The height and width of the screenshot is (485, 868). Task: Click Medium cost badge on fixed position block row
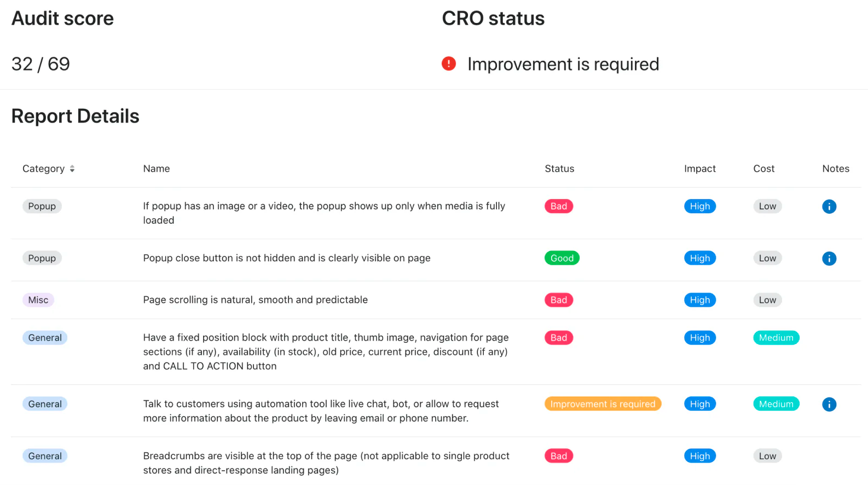click(776, 338)
